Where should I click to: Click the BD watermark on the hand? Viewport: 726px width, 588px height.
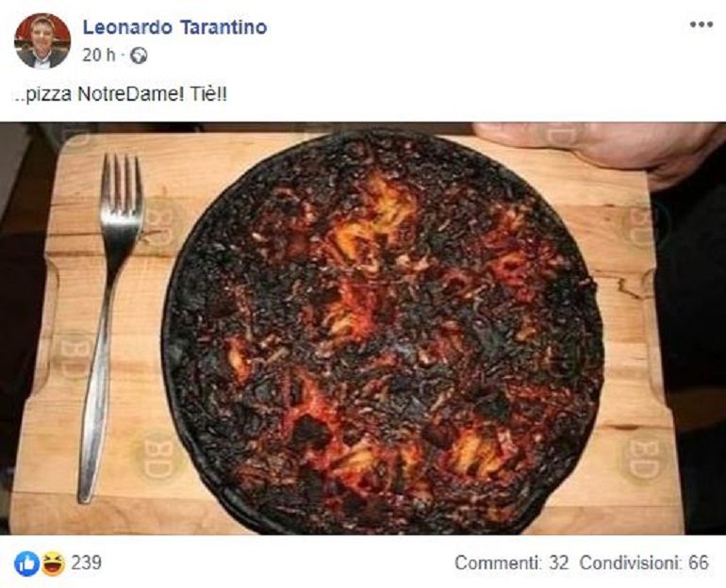click(x=561, y=134)
